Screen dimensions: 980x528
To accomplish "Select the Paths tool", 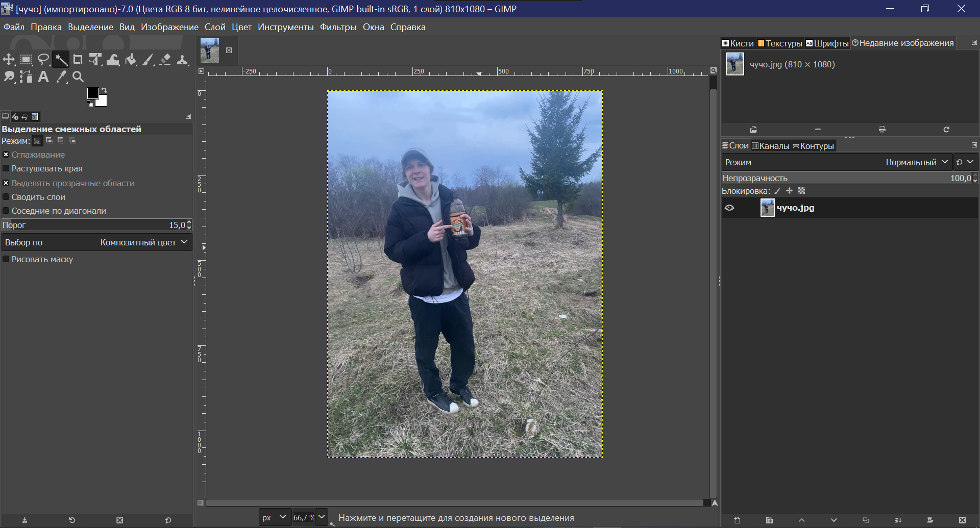I will pos(26,77).
